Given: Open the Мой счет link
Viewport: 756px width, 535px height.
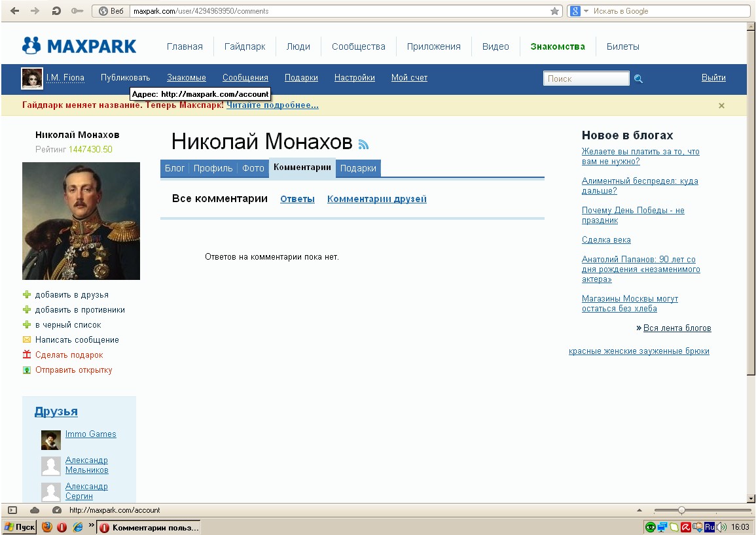Looking at the screenshot, I should [x=409, y=78].
